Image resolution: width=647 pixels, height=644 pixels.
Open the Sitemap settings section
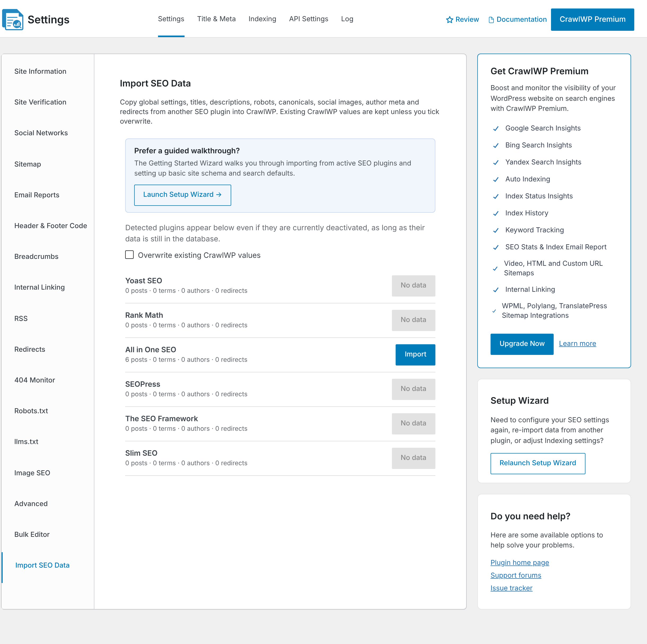click(28, 164)
